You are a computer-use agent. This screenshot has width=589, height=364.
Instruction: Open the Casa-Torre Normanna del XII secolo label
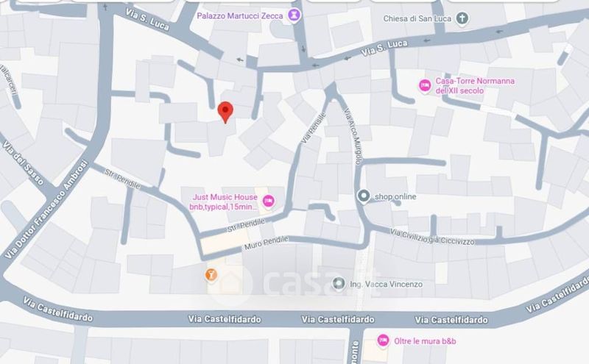[x=475, y=85]
